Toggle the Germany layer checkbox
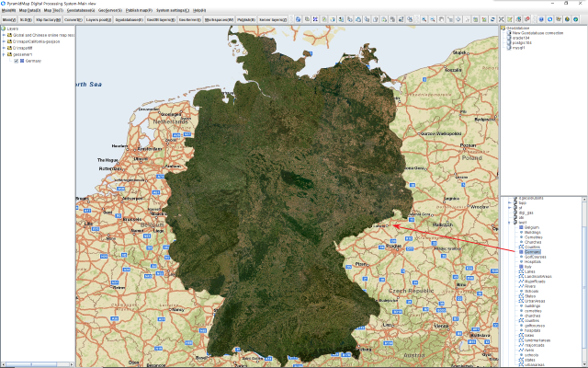This screenshot has height=368, width=588. pos(17,61)
